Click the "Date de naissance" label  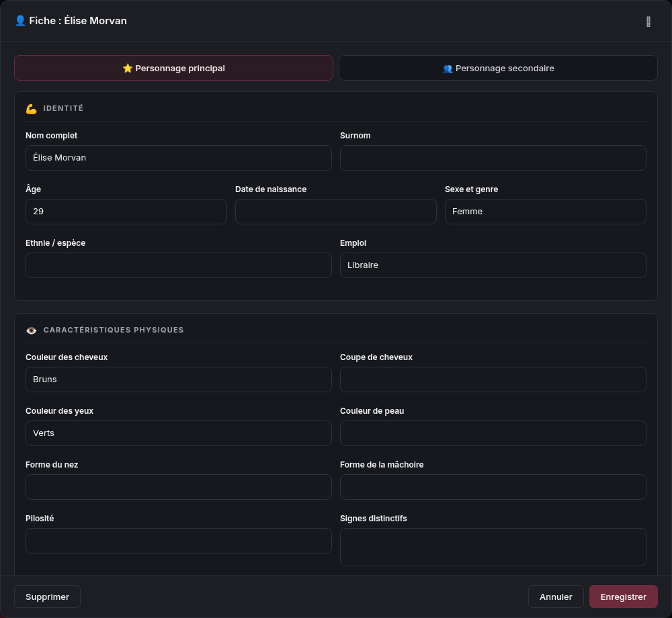271,189
